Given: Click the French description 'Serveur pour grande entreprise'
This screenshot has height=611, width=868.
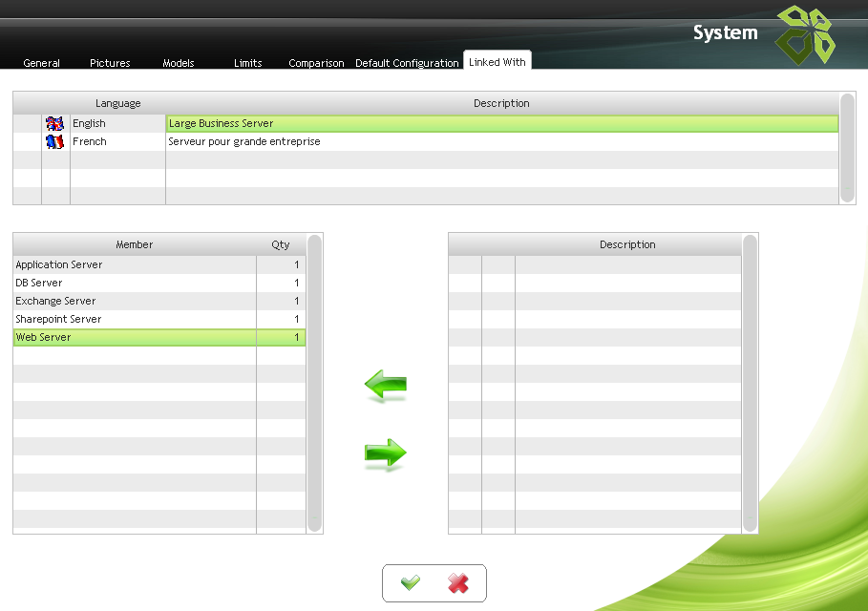Looking at the screenshot, I should (244, 141).
